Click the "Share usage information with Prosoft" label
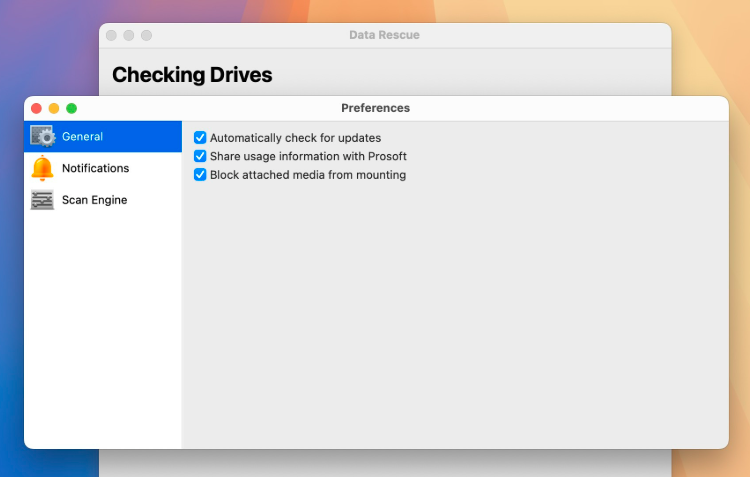This screenshot has width=750, height=477. [308, 156]
